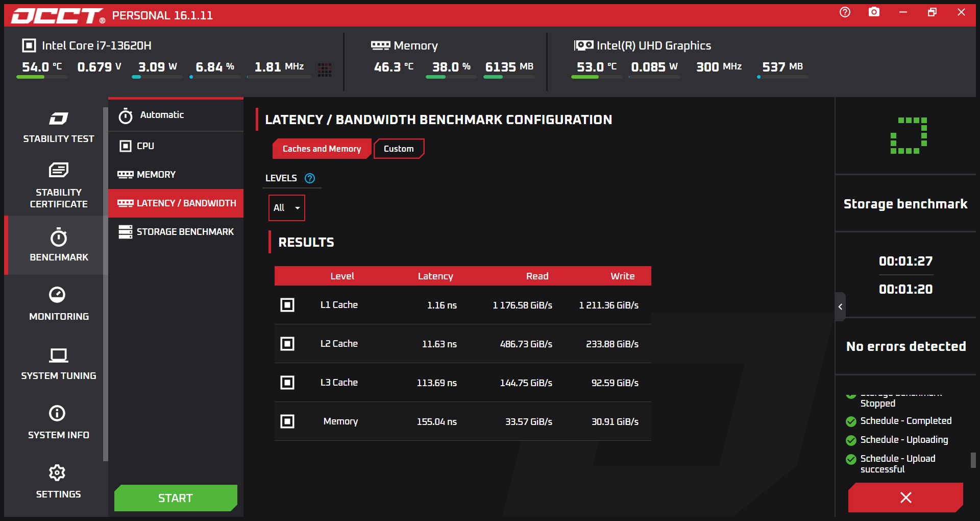The width and height of the screenshot is (980, 521).
Task: Dismiss the panel with red X button
Action: 905,498
